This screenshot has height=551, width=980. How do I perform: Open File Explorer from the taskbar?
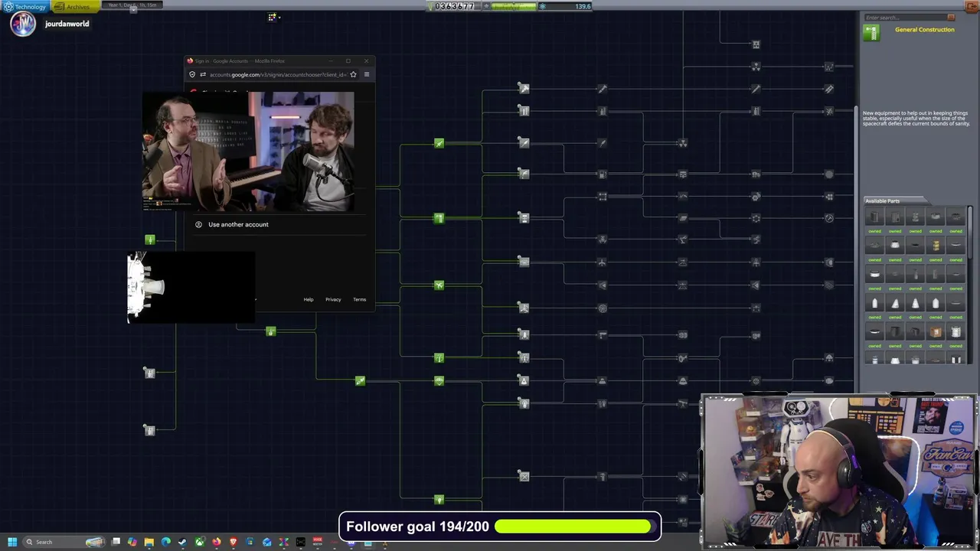tap(149, 542)
